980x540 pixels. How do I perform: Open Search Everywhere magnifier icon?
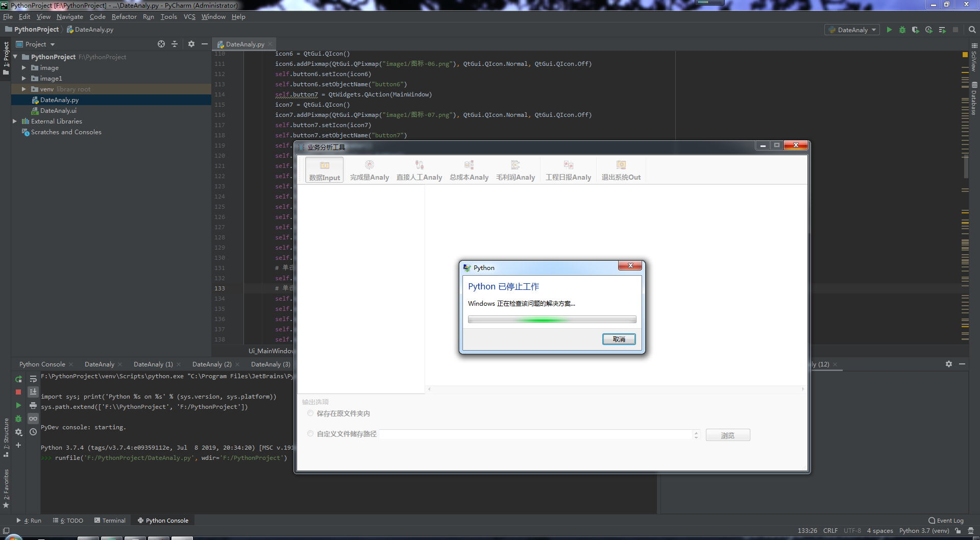(972, 30)
